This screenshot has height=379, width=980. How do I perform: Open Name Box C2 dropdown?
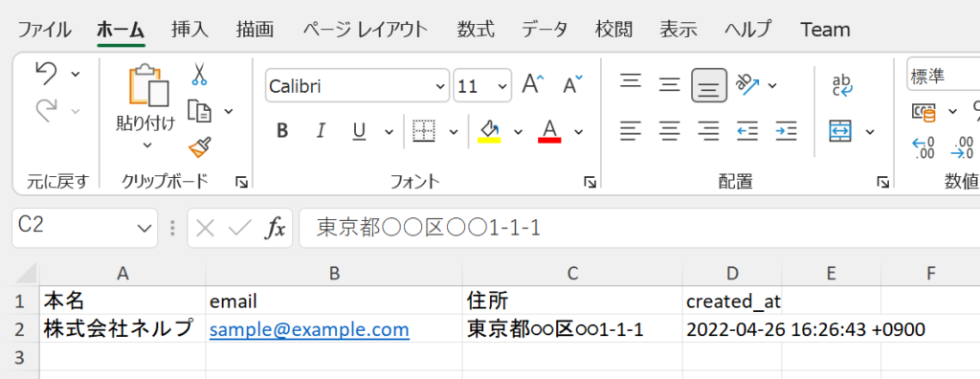pos(145,229)
